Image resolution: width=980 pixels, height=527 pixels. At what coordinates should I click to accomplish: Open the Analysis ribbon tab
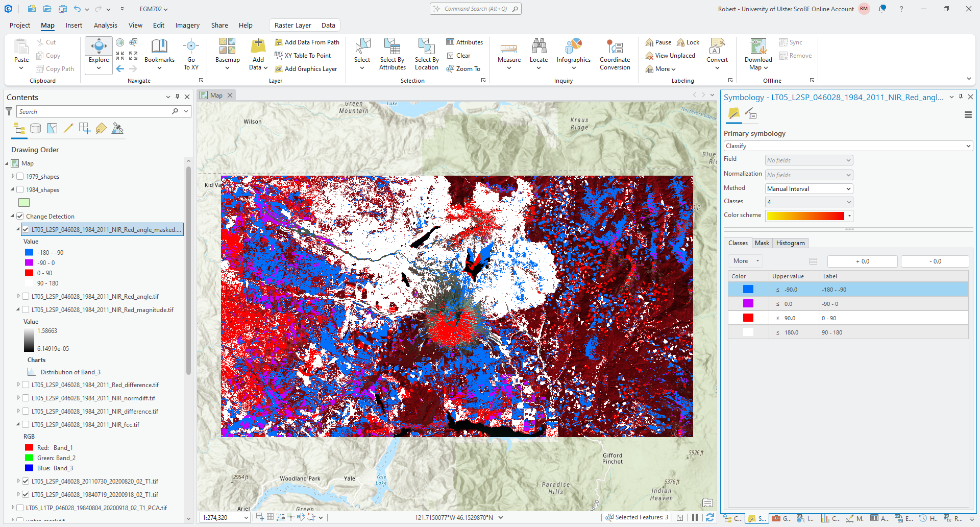click(x=105, y=26)
